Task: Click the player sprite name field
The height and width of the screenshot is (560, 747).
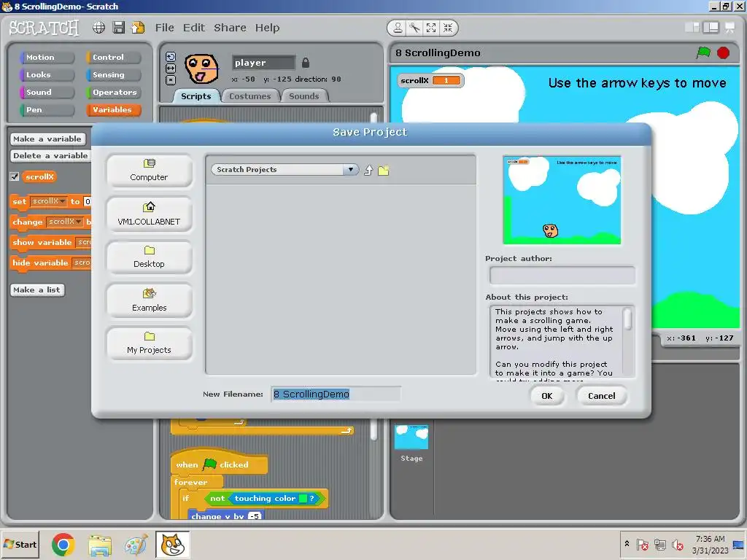Action: pyautogui.click(x=263, y=63)
